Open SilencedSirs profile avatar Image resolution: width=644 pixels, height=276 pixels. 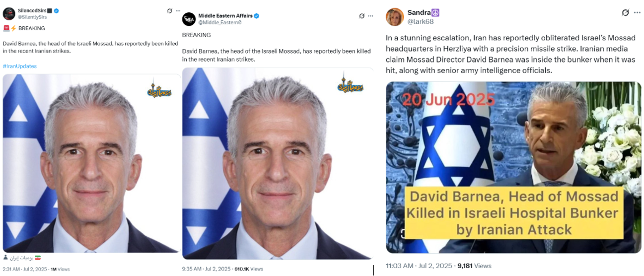click(x=8, y=13)
